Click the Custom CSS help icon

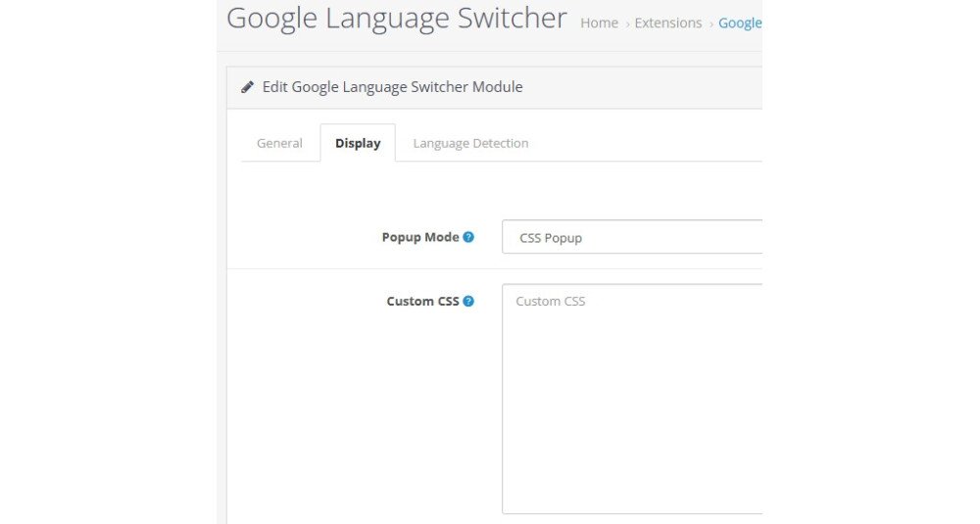(468, 302)
